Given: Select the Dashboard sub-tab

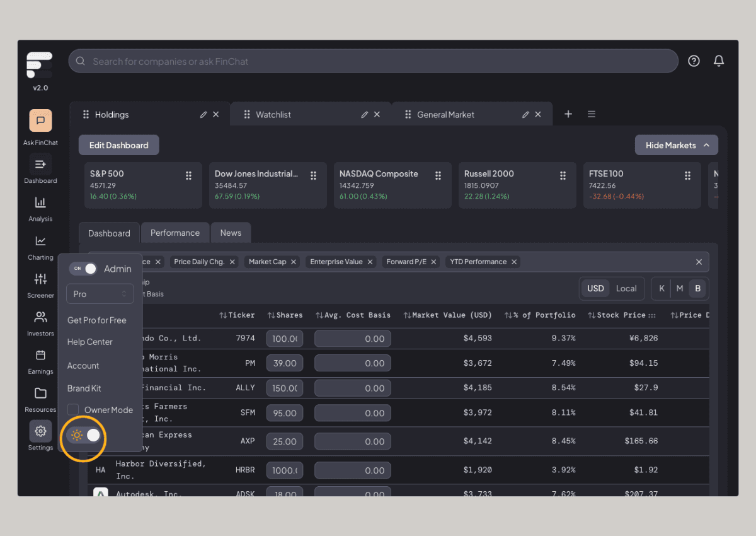Looking at the screenshot, I should 109,233.
